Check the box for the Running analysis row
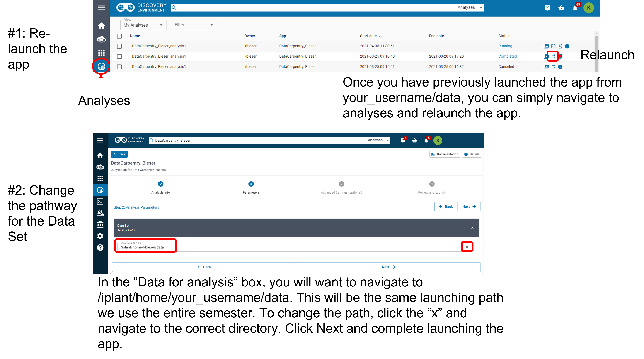644x359 pixels. click(x=119, y=46)
